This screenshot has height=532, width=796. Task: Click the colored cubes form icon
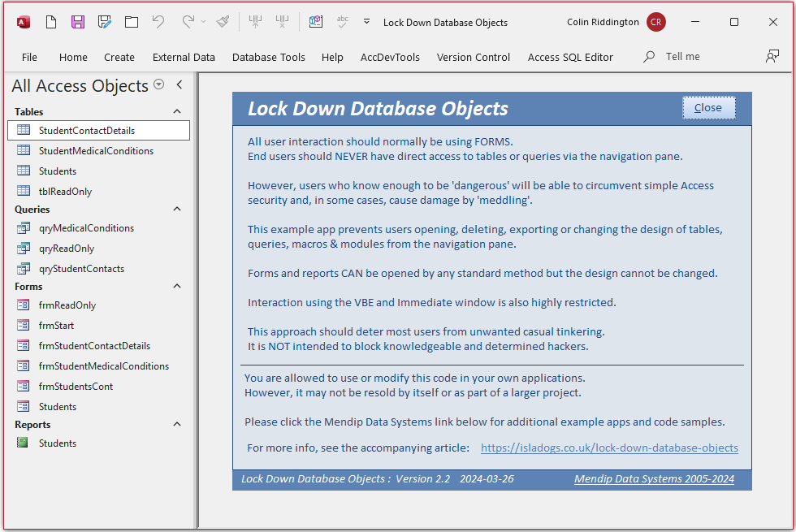pyautogui.click(x=316, y=22)
